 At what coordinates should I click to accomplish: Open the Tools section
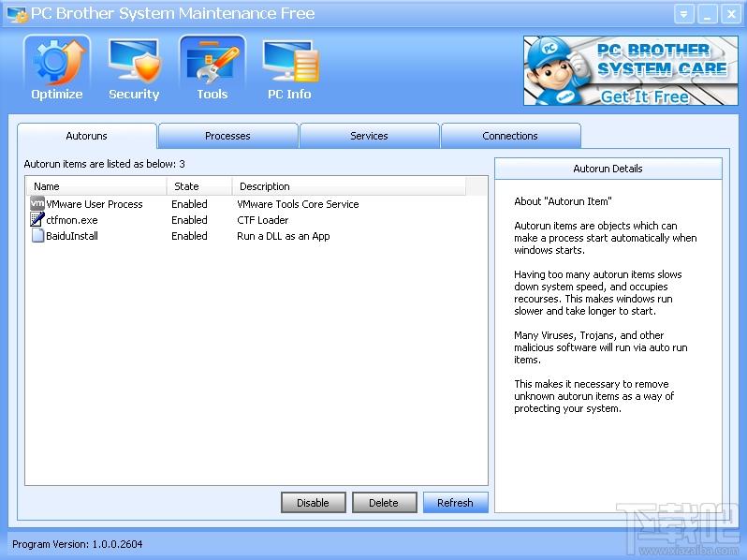point(212,69)
